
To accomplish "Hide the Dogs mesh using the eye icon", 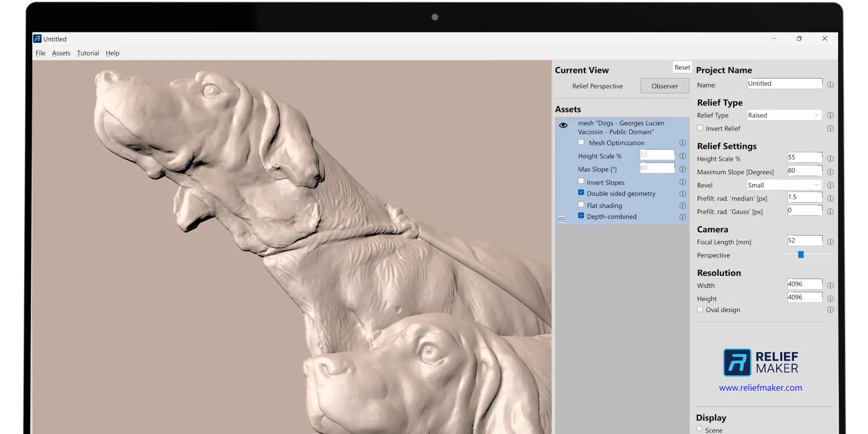I will point(564,125).
